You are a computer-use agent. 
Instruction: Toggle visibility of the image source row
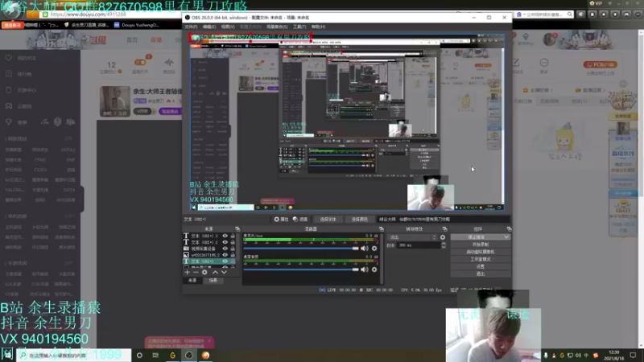tap(225, 255)
